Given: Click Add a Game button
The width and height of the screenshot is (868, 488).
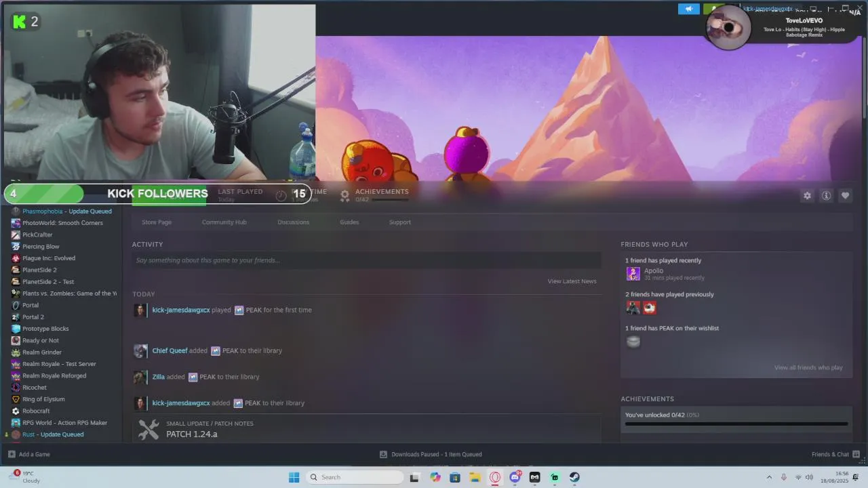Looking at the screenshot, I should (28, 454).
